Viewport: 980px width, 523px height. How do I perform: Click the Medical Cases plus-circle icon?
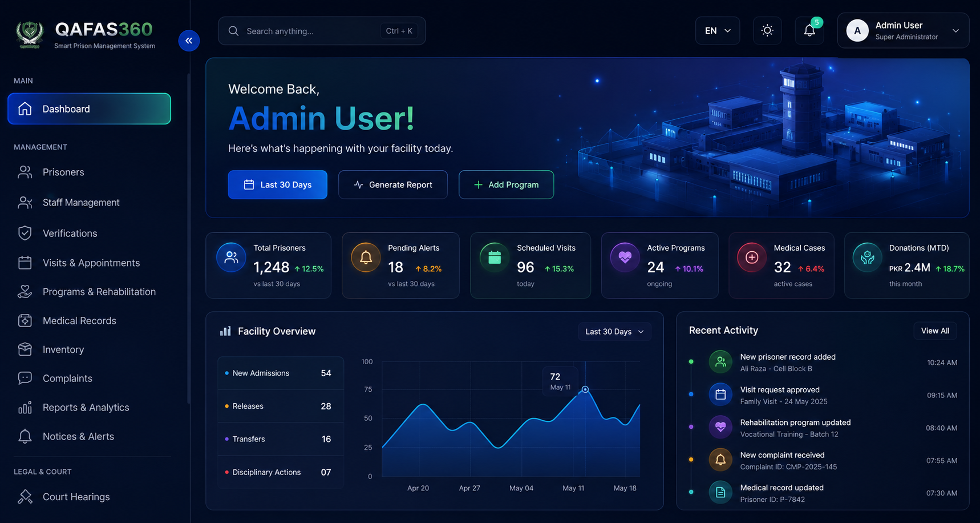[752, 257]
